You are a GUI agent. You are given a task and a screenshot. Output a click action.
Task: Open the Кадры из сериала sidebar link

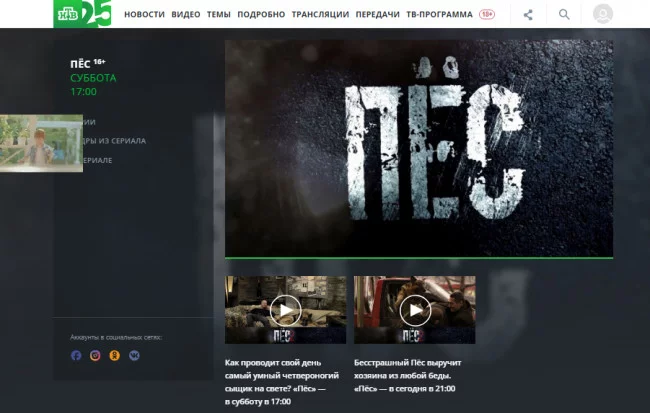click(114, 141)
